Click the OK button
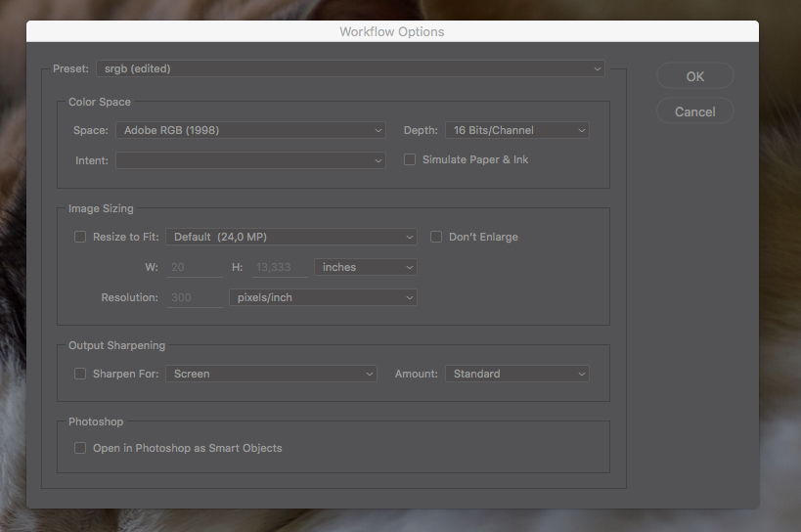 click(694, 76)
